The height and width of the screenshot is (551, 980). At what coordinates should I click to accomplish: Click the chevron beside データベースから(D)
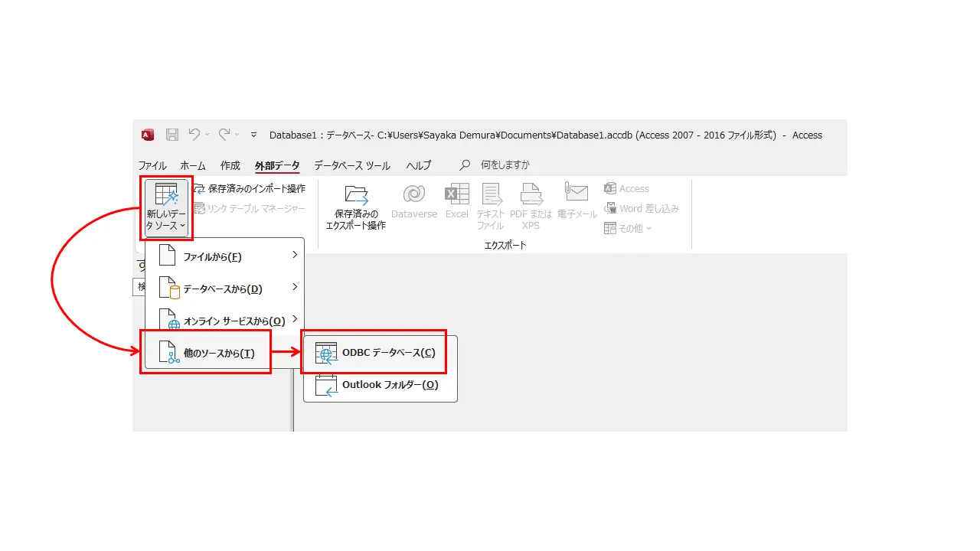(x=295, y=287)
